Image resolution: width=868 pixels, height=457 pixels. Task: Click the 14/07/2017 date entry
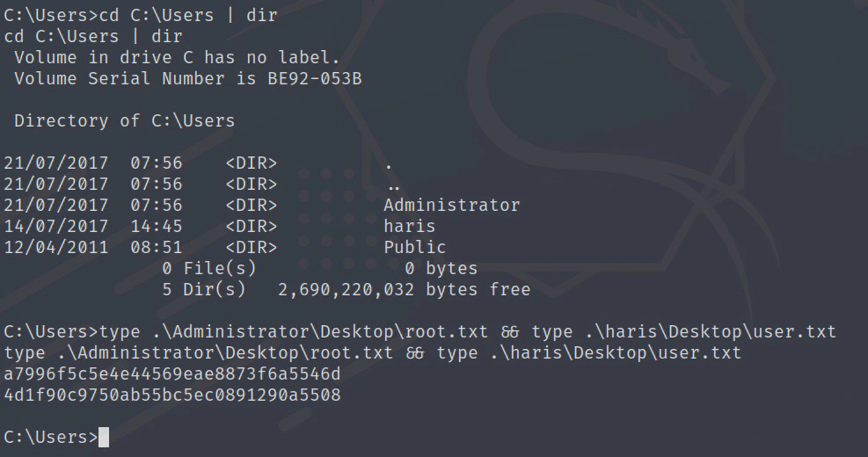click(x=56, y=226)
